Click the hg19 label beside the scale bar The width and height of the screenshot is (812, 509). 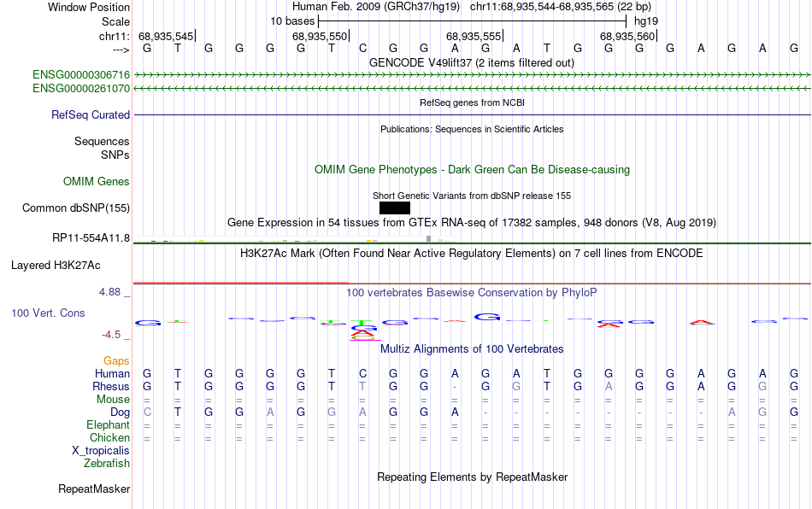coord(646,21)
